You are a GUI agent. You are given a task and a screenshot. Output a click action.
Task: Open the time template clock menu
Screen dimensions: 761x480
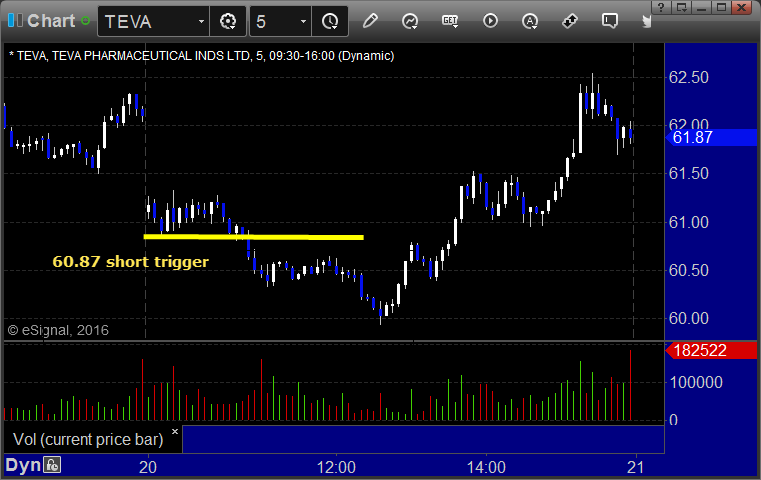click(x=330, y=21)
